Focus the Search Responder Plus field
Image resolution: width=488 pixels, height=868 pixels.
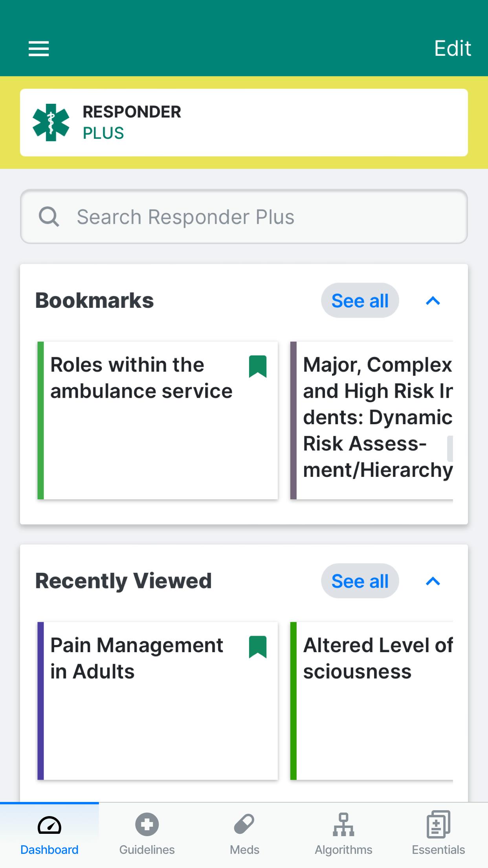pyautogui.click(x=244, y=217)
